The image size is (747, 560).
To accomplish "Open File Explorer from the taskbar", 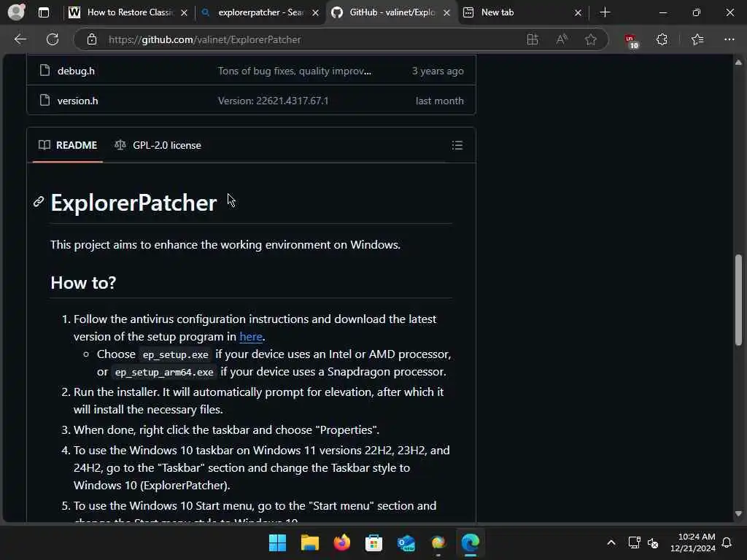I will (x=309, y=542).
